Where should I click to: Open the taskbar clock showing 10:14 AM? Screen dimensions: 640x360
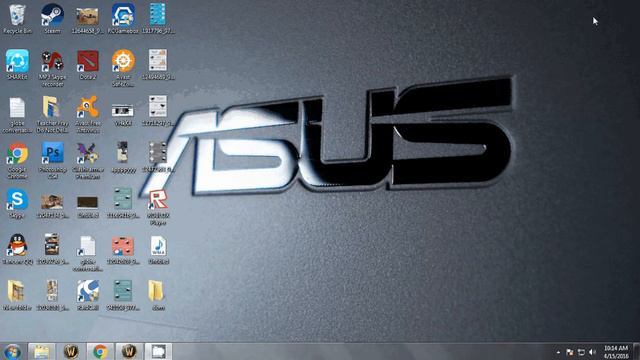[616, 352]
